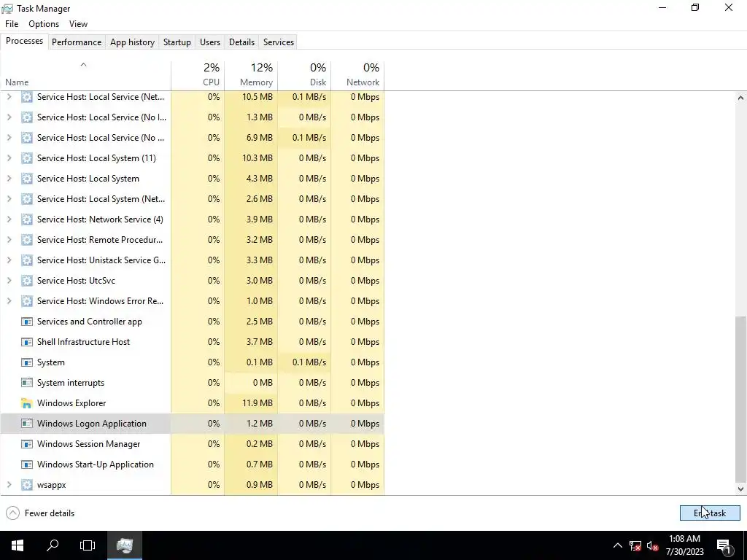Expand Service Host: Local Service (Net... row
The width and height of the screenshot is (747, 560).
click(9, 97)
